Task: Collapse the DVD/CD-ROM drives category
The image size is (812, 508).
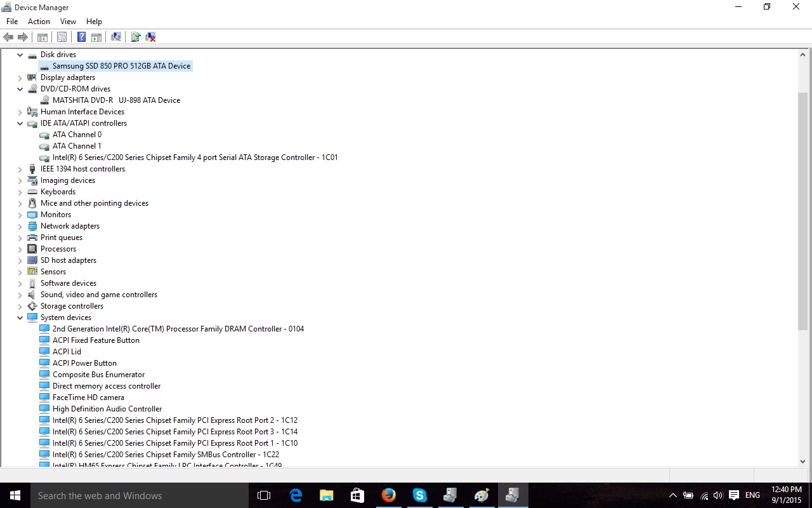Action: point(20,89)
